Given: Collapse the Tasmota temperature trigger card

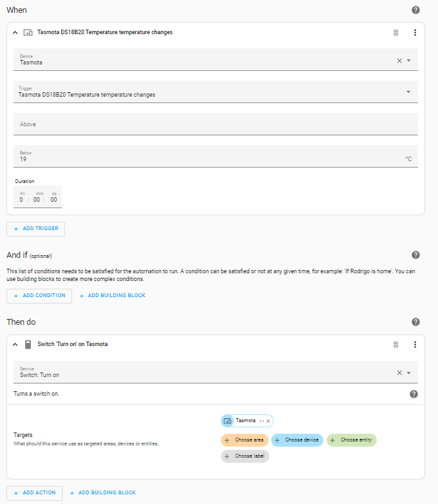Looking at the screenshot, I should pos(15,32).
